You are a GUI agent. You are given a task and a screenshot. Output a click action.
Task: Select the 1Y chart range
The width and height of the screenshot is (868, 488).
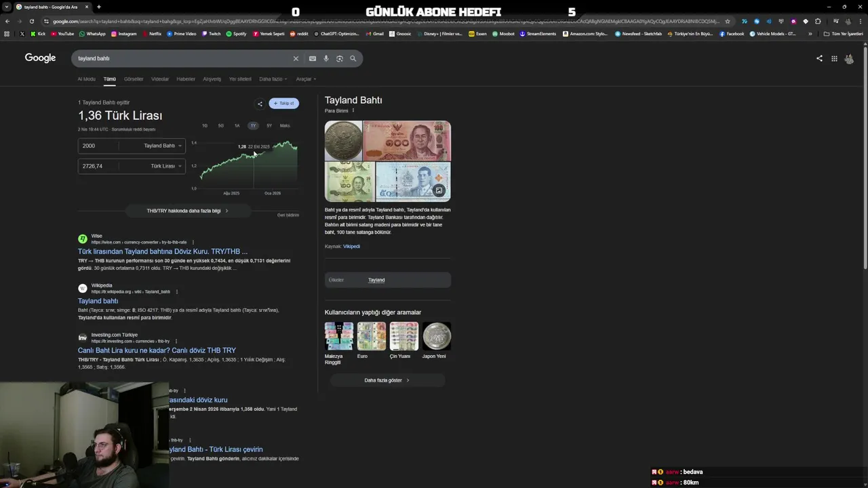(x=253, y=125)
